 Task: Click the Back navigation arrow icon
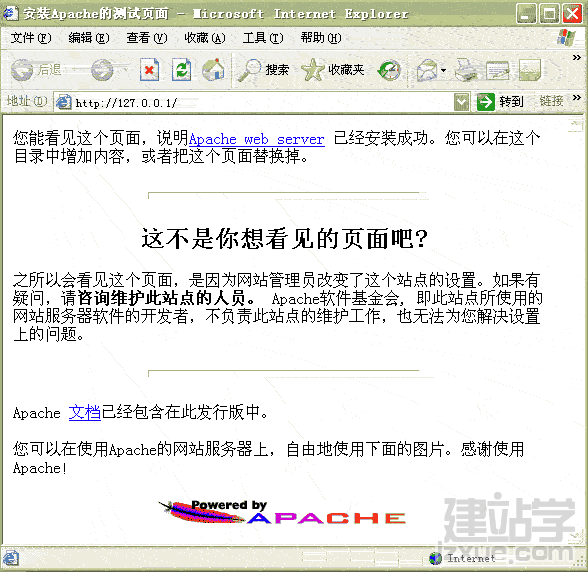click(x=22, y=70)
